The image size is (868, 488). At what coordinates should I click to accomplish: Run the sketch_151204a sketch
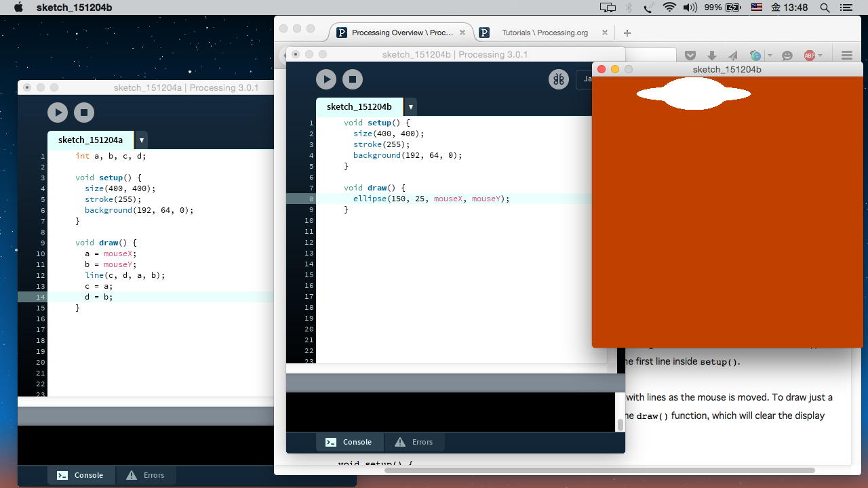[x=58, y=113]
